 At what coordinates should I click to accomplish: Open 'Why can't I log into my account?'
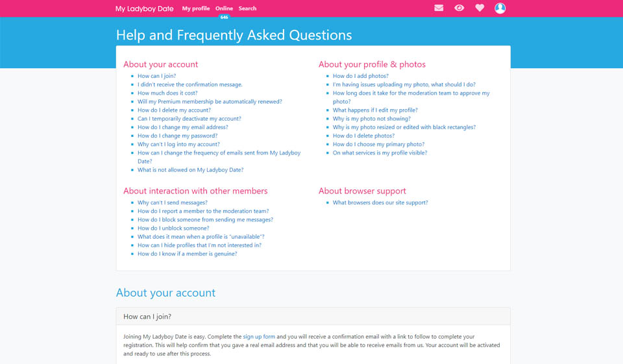178,145
